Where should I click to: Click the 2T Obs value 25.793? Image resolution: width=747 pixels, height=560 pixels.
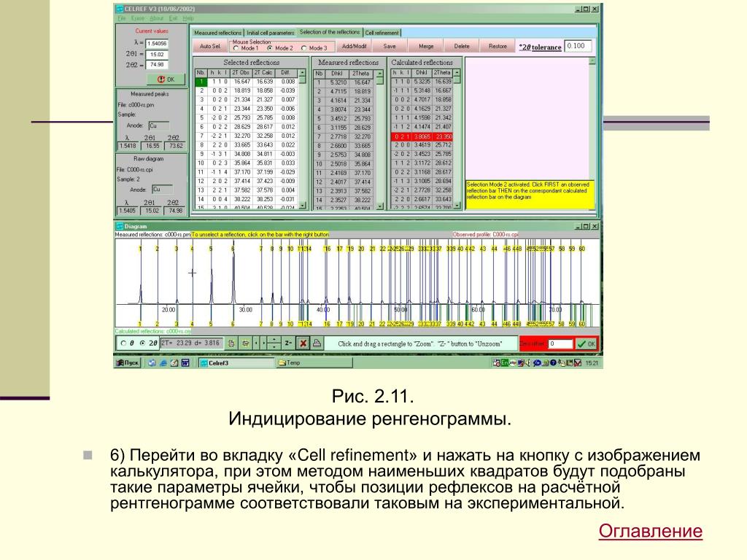click(242, 117)
